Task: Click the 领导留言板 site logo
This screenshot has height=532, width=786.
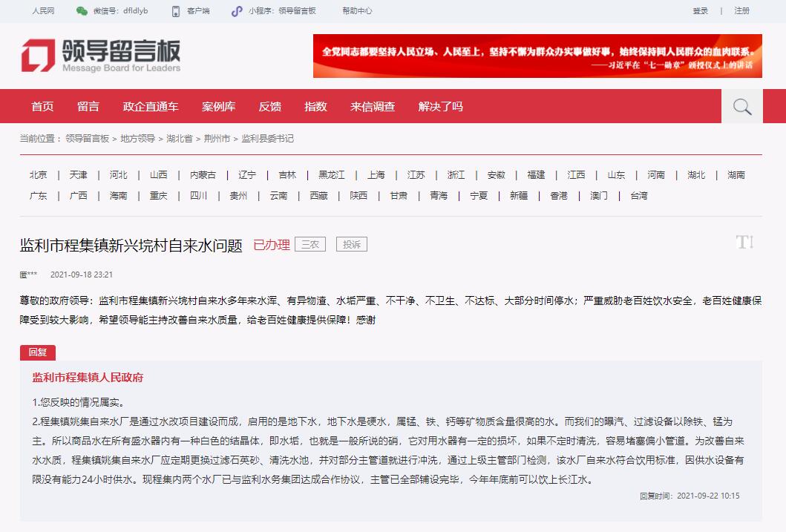Action: click(101, 56)
